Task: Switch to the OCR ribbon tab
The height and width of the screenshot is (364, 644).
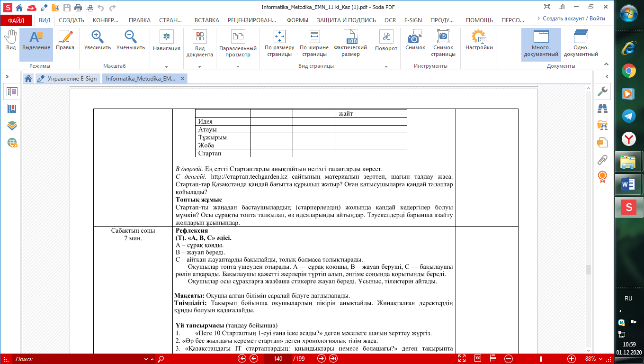Action: [390, 20]
